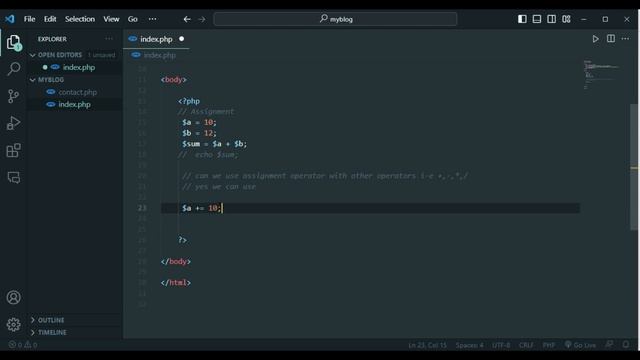Open editor More Actions menu
The width and height of the screenshot is (640, 360).
625,39
